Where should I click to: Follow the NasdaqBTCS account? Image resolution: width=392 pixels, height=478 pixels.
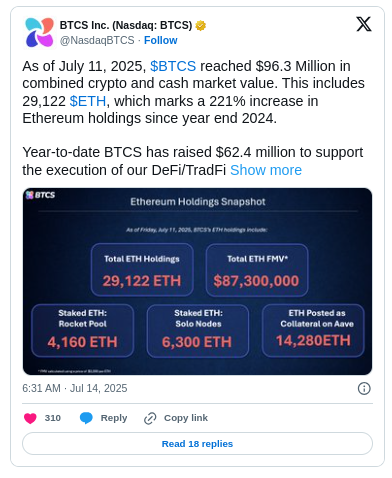(x=161, y=40)
